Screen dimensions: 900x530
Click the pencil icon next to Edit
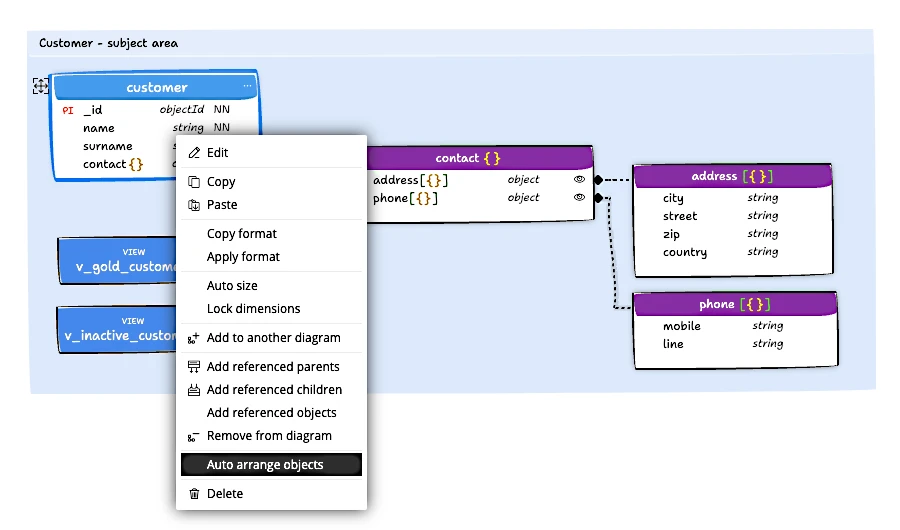pos(194,153)
